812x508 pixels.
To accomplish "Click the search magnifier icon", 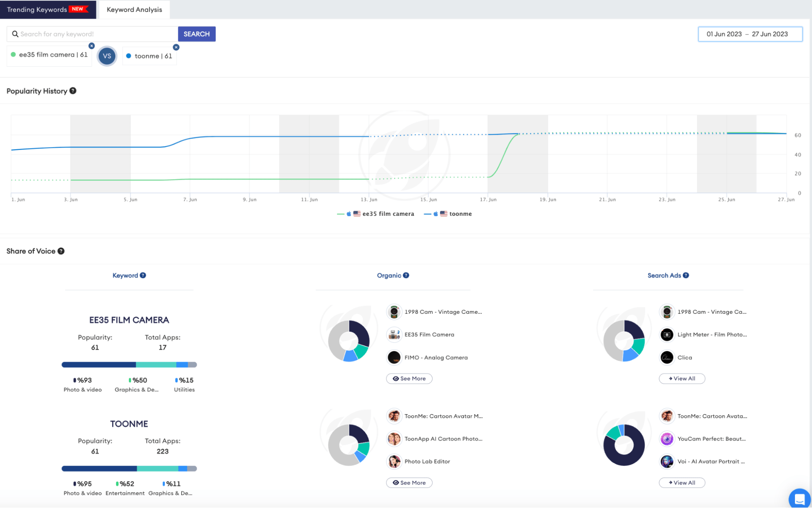I will click(15, 34).
